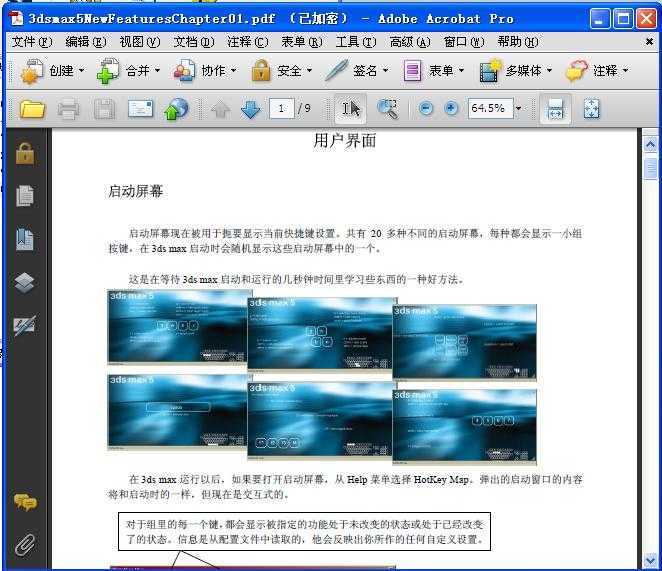The height and width of the screenshot is (571, 662).
Task: Expand the 创建 dropdown arrow
Action: (x=81, y=71)
